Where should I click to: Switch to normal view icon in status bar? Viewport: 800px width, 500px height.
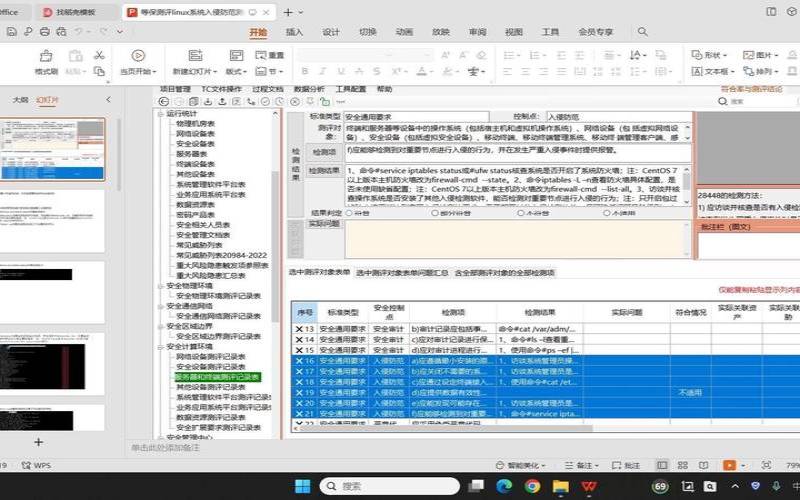click(x=662, y=465)
